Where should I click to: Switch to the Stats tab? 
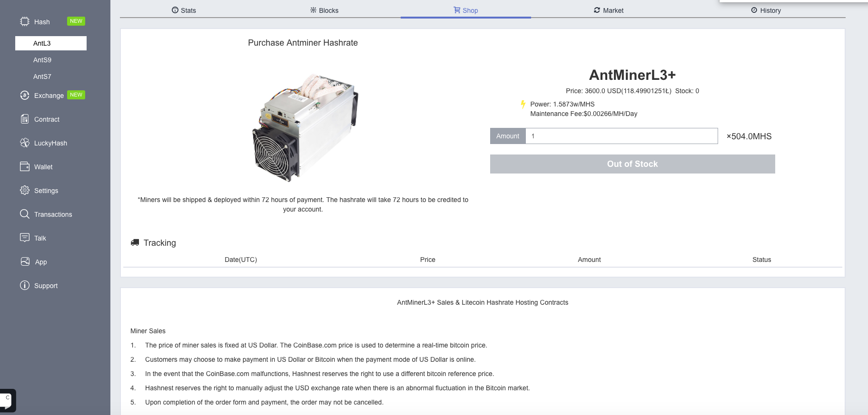pos(184,10)
